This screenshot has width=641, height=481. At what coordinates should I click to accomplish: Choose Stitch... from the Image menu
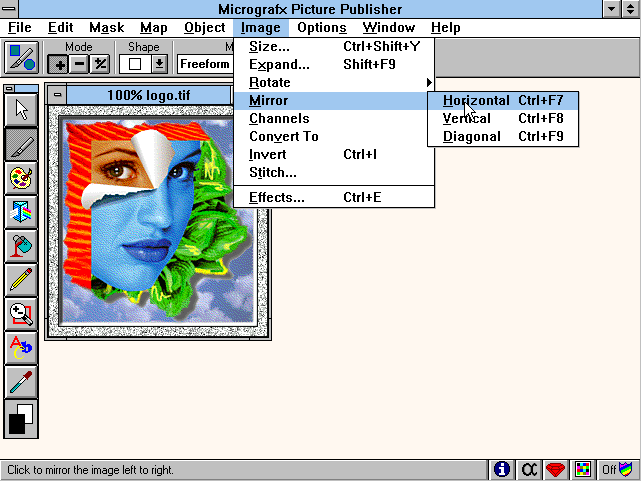pyautogui.click(x=334, y=172)
